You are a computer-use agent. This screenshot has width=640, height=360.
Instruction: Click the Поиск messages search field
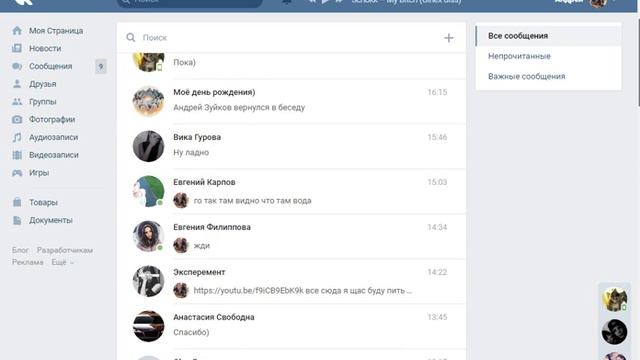point(290,38)
